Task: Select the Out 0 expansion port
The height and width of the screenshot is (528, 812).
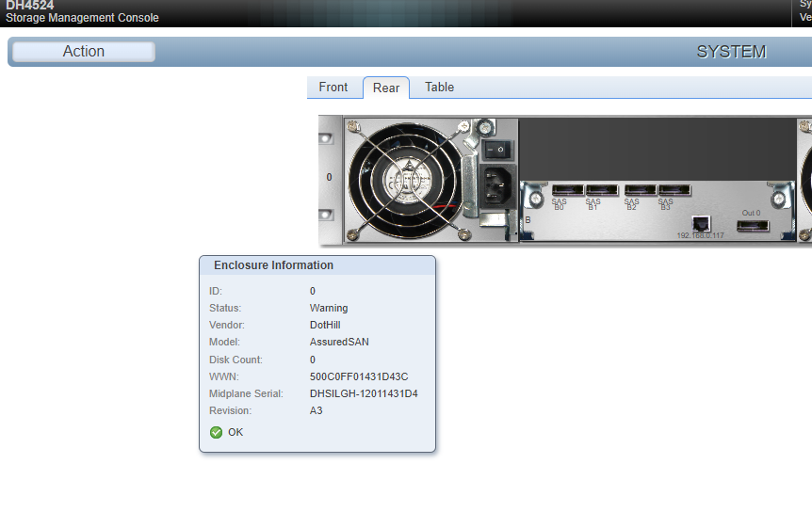Action: [752, 225]
